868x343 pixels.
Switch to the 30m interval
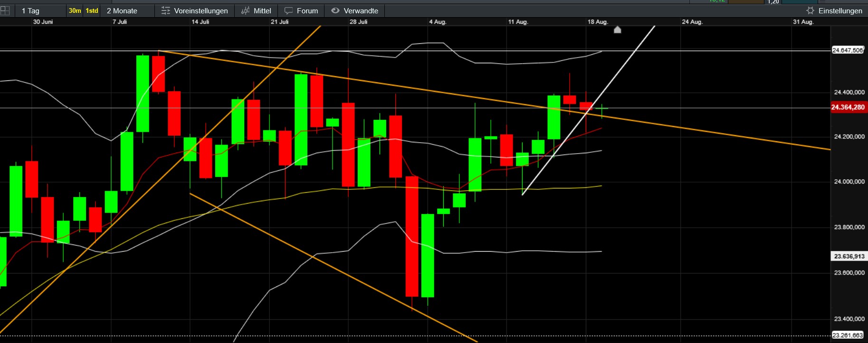(x=75, y=10)
